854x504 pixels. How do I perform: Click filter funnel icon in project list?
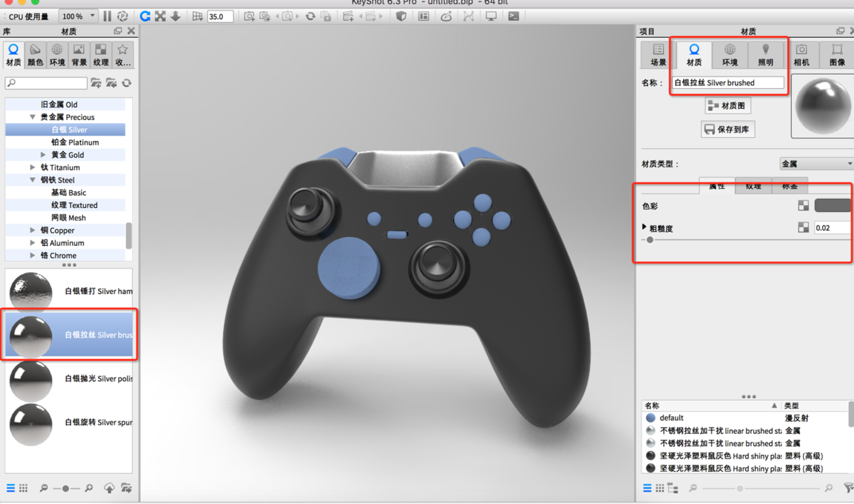[x=849, y=488]
